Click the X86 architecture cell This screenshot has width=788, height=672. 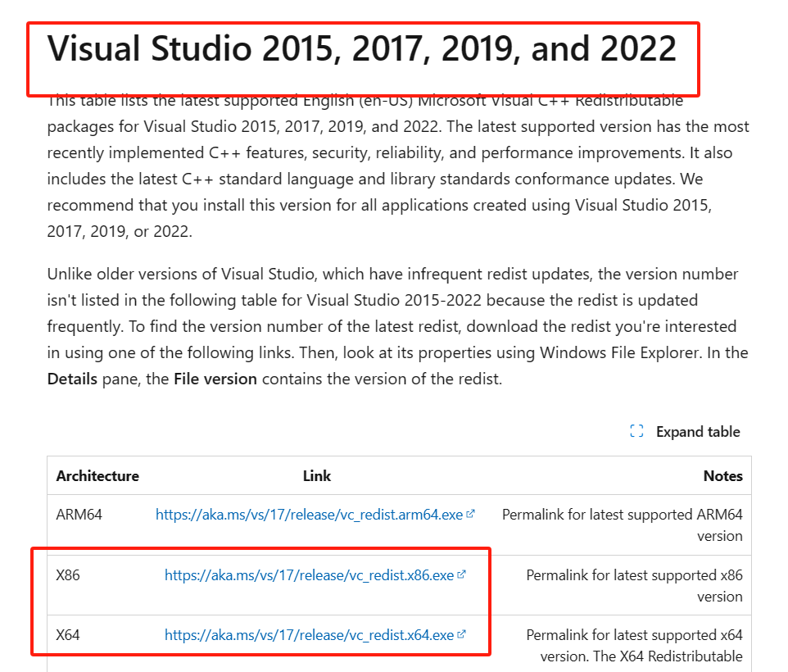pos(68,575)
